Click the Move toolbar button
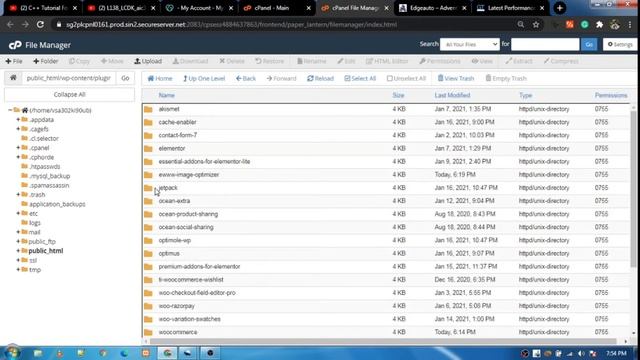Image resolution: width=640 pixels, height=360 pixels. tap(112, 61)
